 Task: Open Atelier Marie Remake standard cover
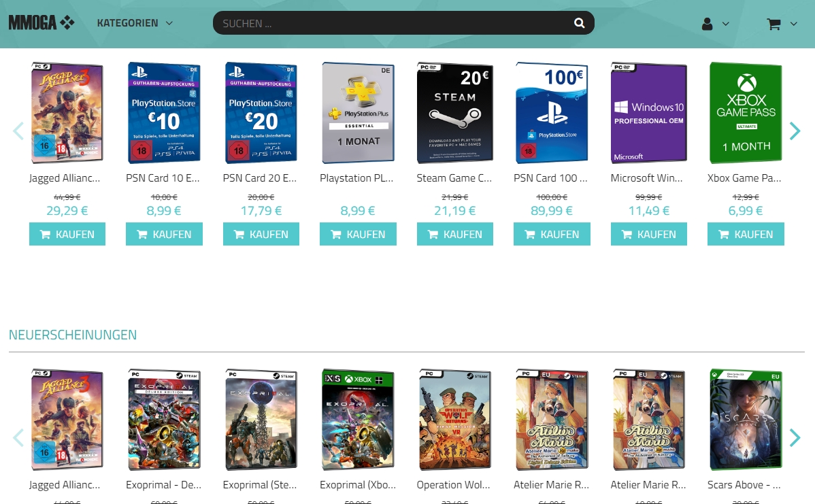tap(649, 419)
